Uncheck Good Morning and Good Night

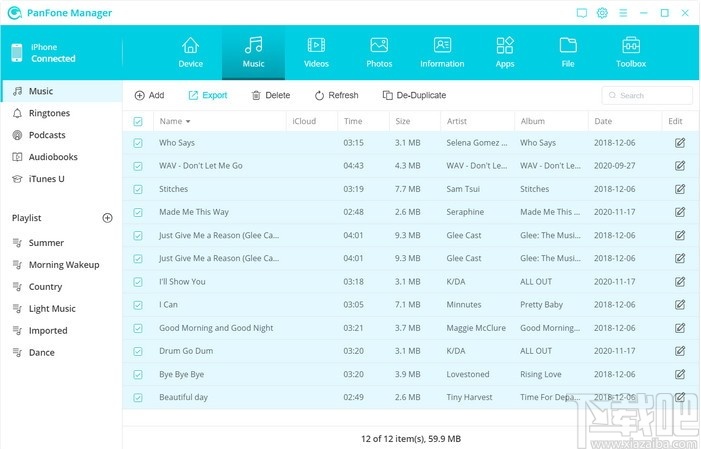click(138, 328)
